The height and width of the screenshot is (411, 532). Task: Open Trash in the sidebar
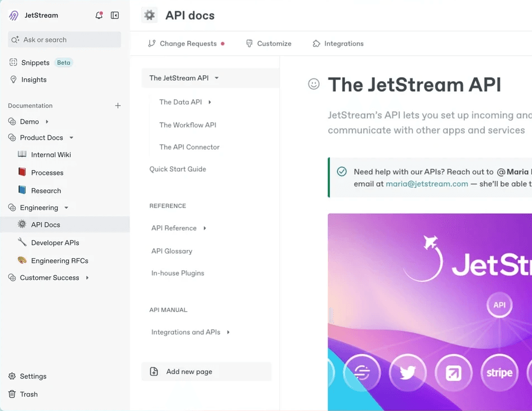point(28,394)
